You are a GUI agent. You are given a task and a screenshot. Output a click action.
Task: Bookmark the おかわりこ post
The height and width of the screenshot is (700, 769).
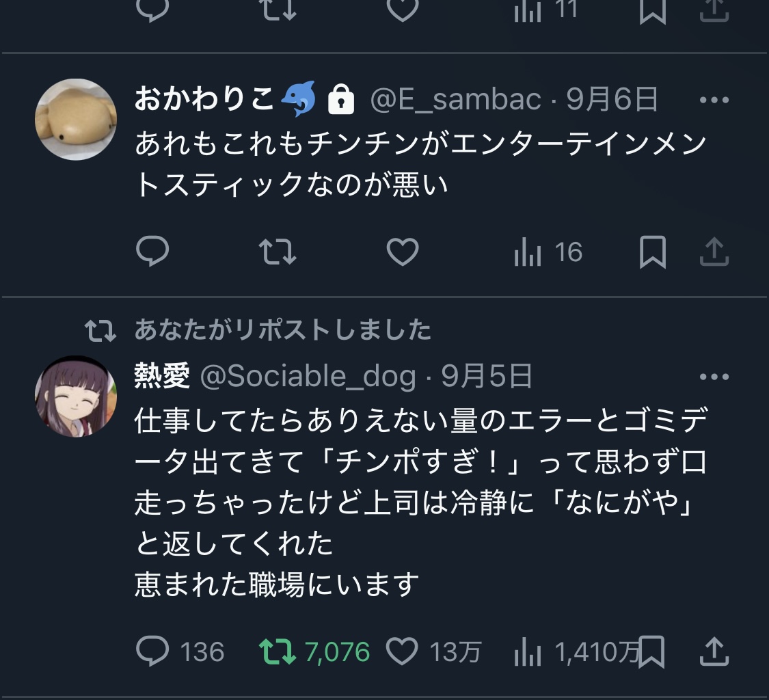[652, 253]
